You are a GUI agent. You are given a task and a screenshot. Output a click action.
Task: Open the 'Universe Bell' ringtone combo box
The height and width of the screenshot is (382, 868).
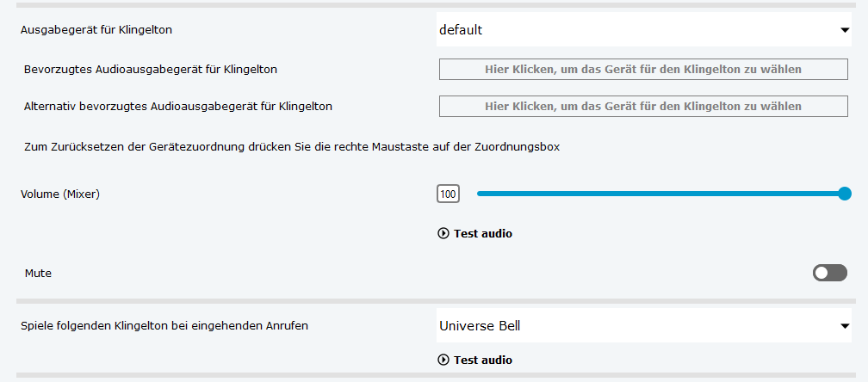[x=637, y=326]
